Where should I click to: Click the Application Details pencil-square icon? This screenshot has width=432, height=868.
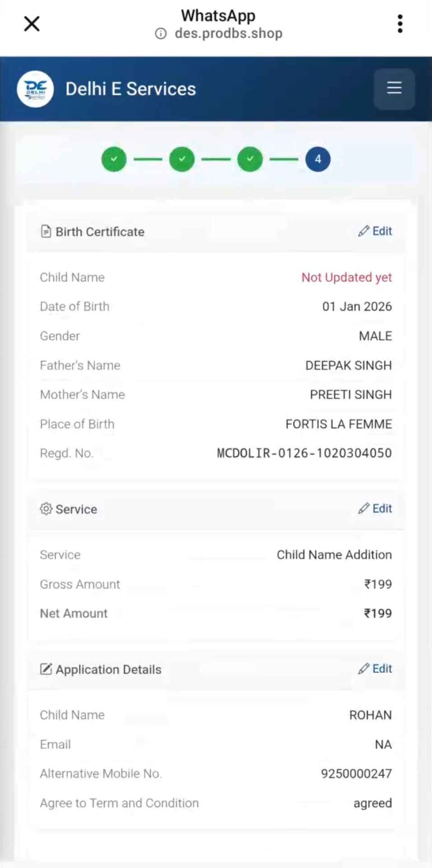(46, 669)
